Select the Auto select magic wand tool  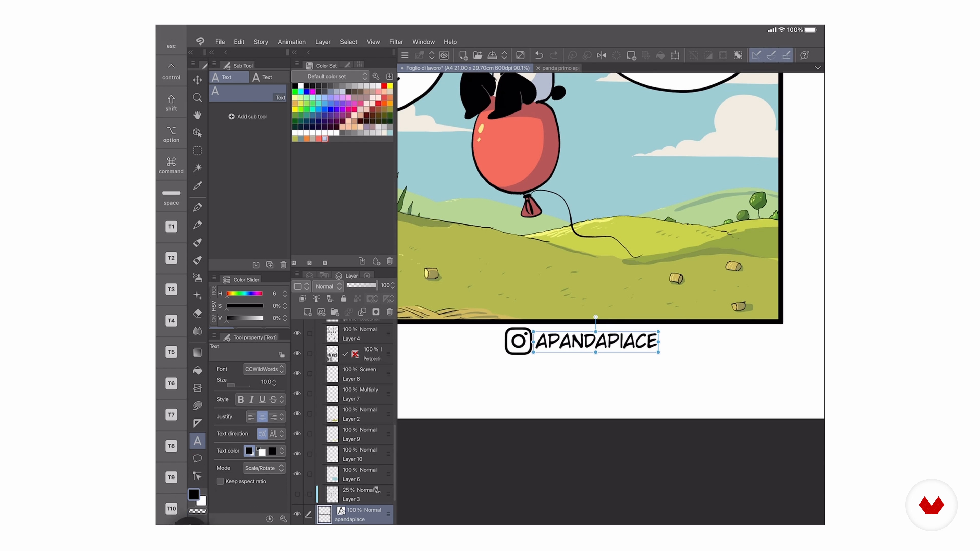[x=197, y=168]
